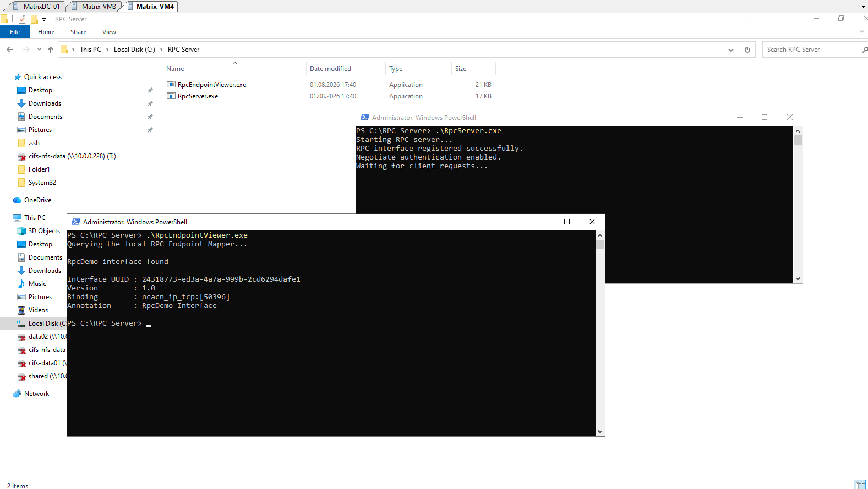Open the VM tab list dropdown arrow
Screen dimensions: 868x489
point(863,7)
